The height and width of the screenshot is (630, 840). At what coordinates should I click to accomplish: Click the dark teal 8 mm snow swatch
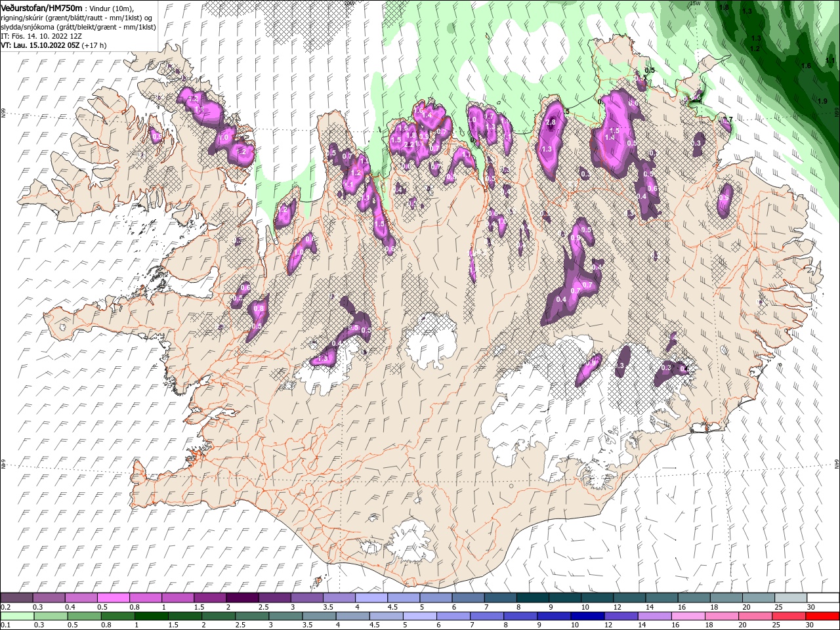click(x=532, y=598)
